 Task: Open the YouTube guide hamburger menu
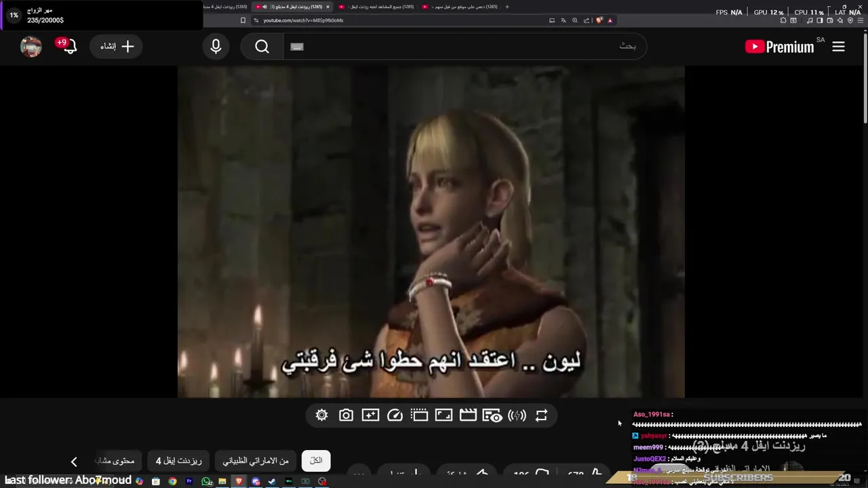(838, 47)
